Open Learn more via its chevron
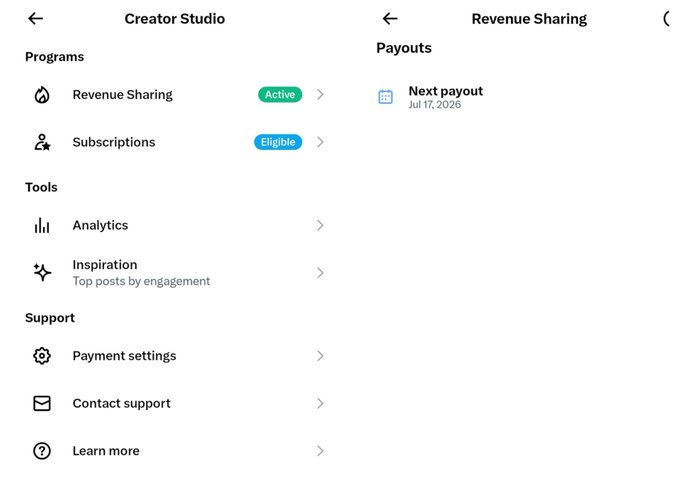This screenshot has height=502, width=680. [x=320, y=451]
